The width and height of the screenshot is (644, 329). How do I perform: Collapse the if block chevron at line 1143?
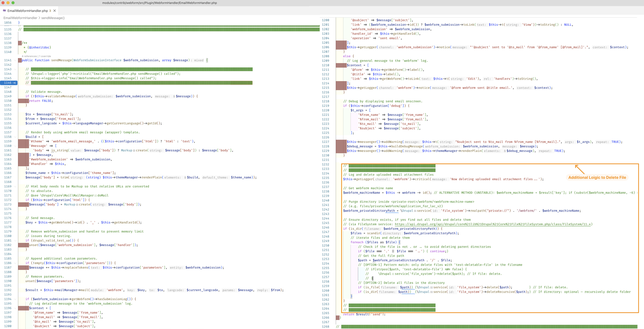coord(15,69)
